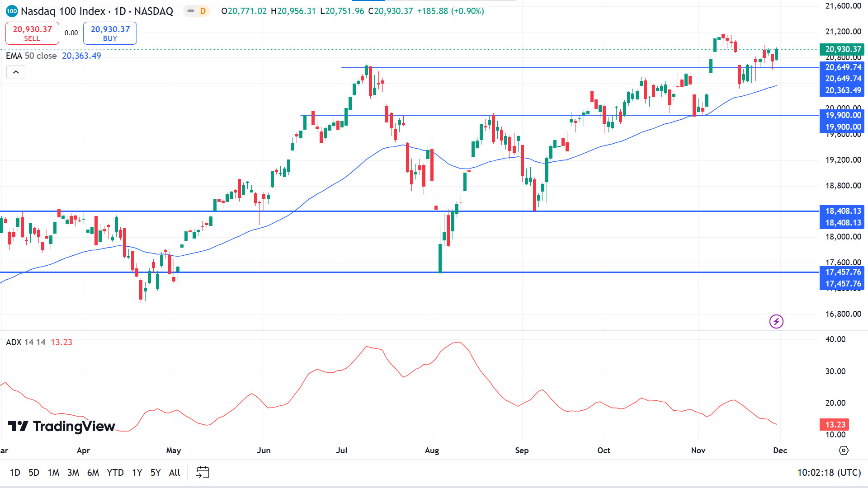Click the May label on time axis
The image size is (868, 488).
click(174, 450)
